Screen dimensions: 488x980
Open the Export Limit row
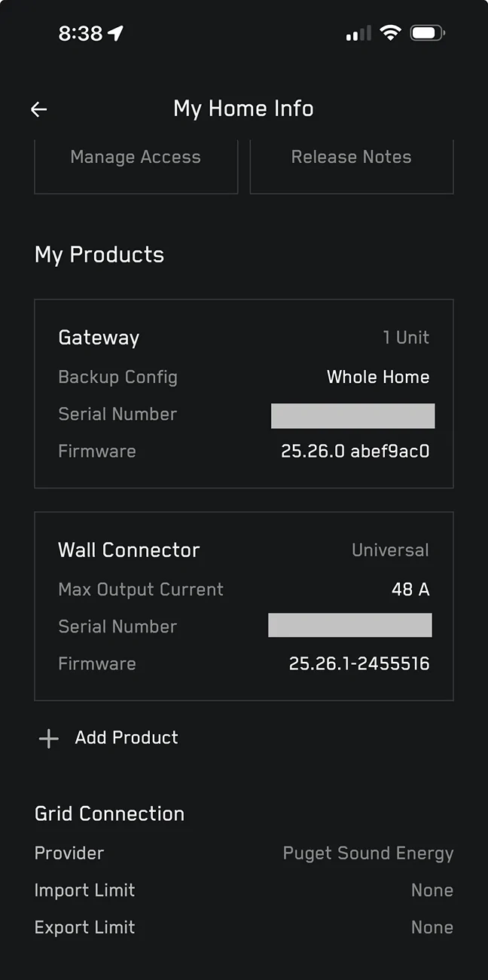[244, 927]
